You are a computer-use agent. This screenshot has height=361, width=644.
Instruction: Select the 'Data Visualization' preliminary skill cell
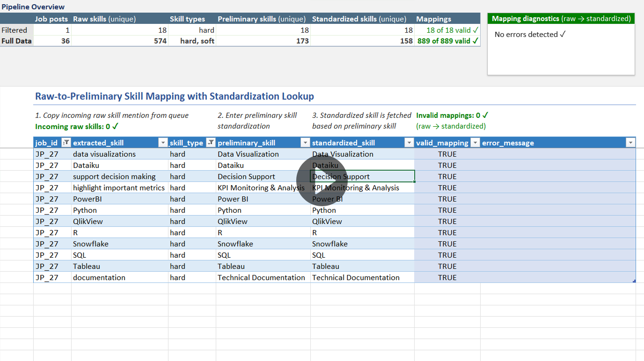pyautogui.click(x=263, y=154)
